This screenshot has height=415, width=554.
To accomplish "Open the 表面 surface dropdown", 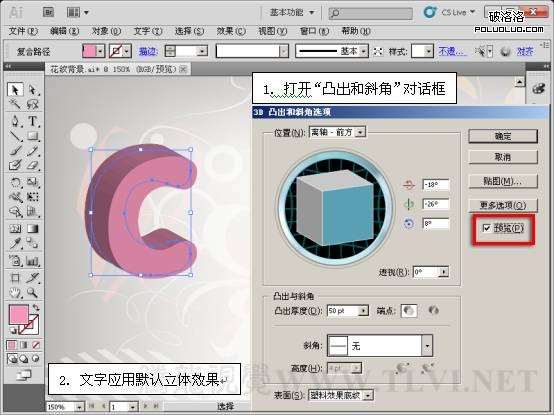I will [368, 395].
